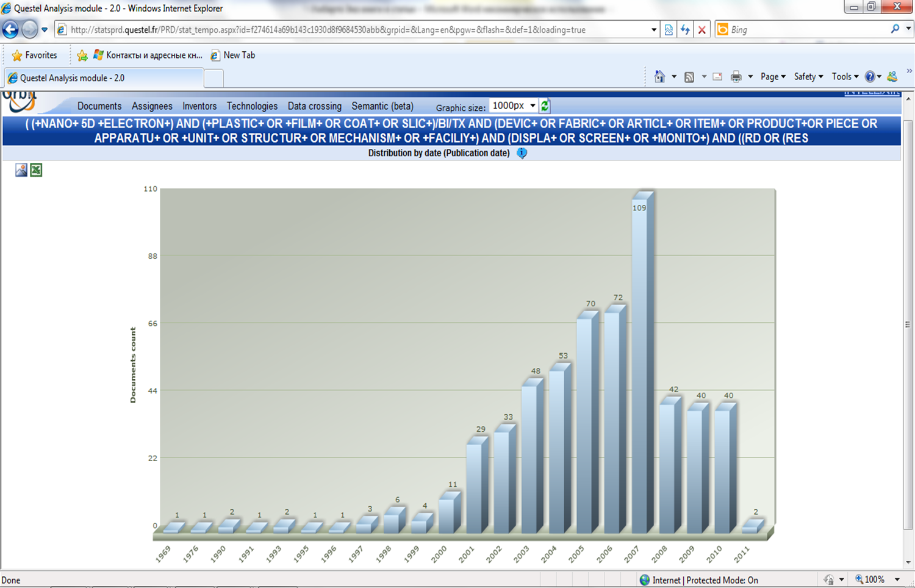
Task: Refresh the page using address bar arrows
Action: (685, 29)
